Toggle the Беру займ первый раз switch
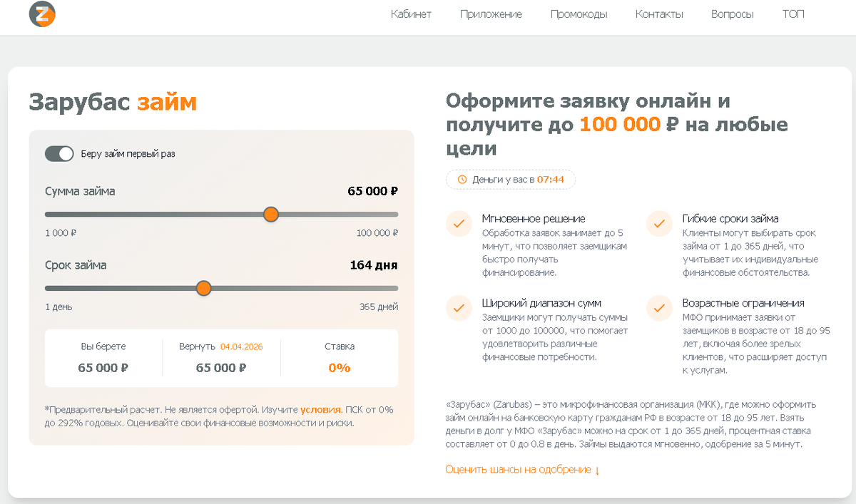Viewport: 856px width, 504px height. tap(59, 153)
